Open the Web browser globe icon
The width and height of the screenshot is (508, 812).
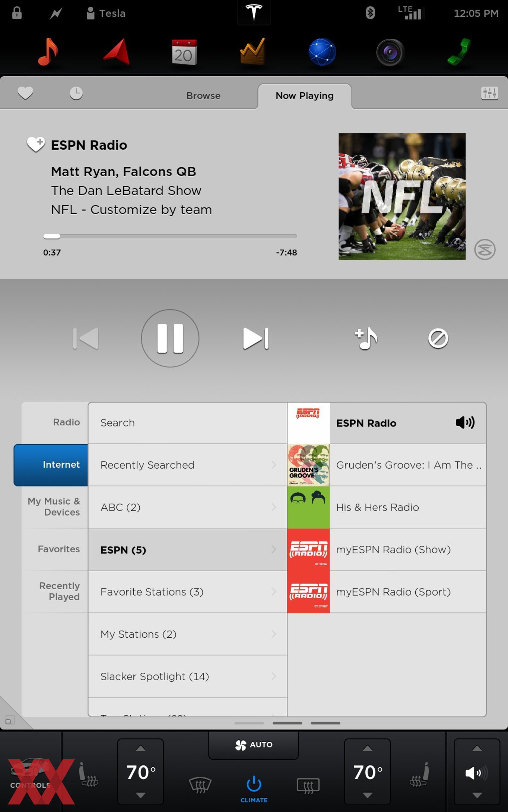click(x=322, y=52)
